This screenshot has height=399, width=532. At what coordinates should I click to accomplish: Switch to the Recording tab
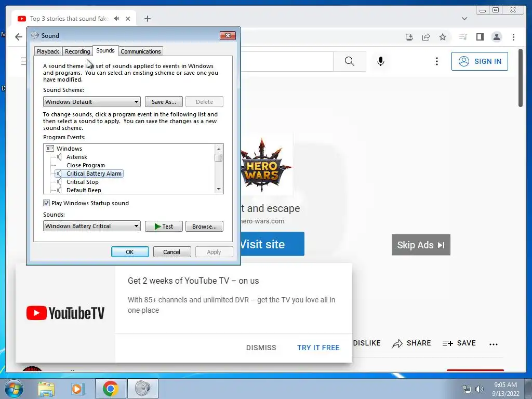77,51
